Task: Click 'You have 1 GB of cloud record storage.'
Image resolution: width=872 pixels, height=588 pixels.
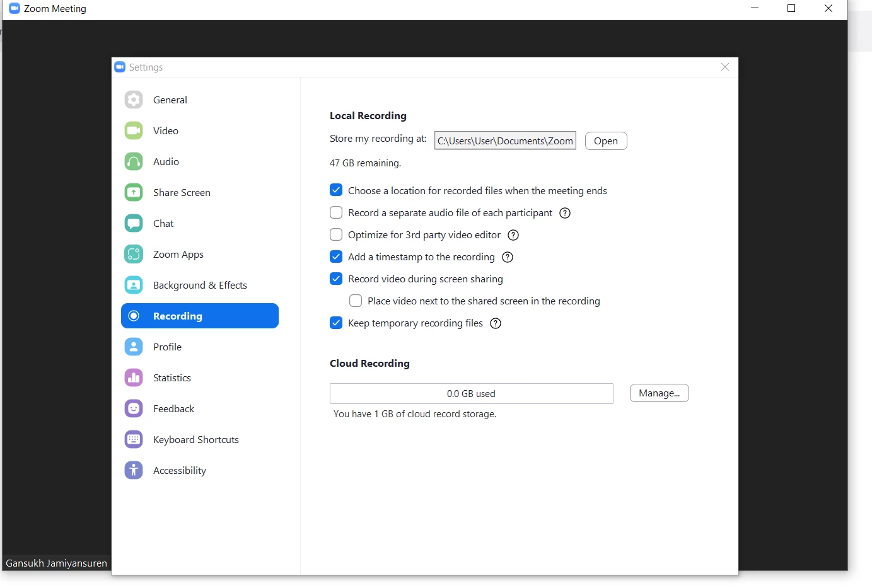Action: 415,413
